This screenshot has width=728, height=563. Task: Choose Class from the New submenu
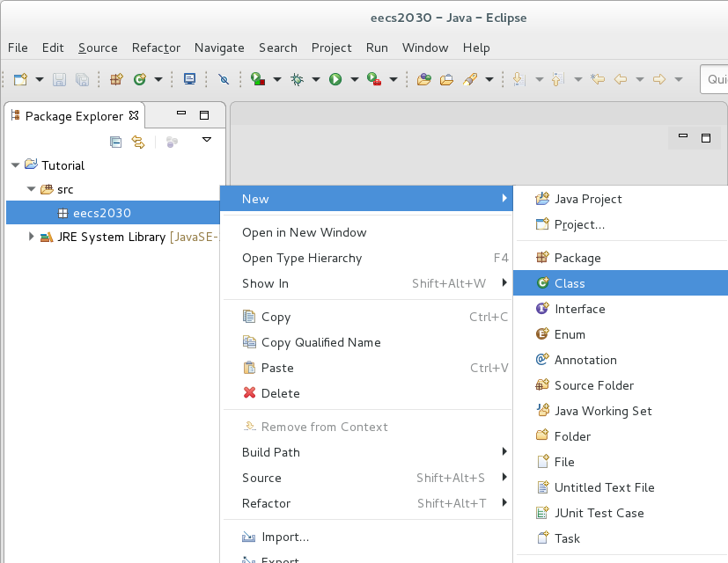[621, 283]
